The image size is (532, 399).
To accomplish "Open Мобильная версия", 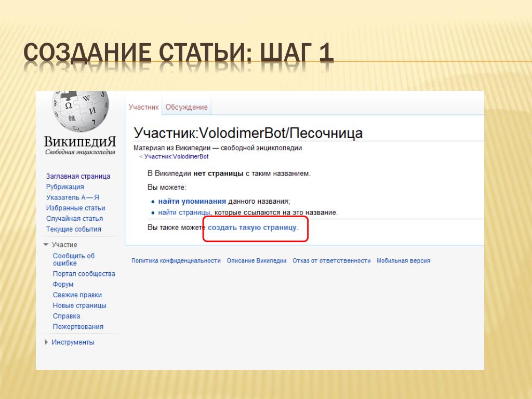I will pyautogui.click(x=403, y=261).
